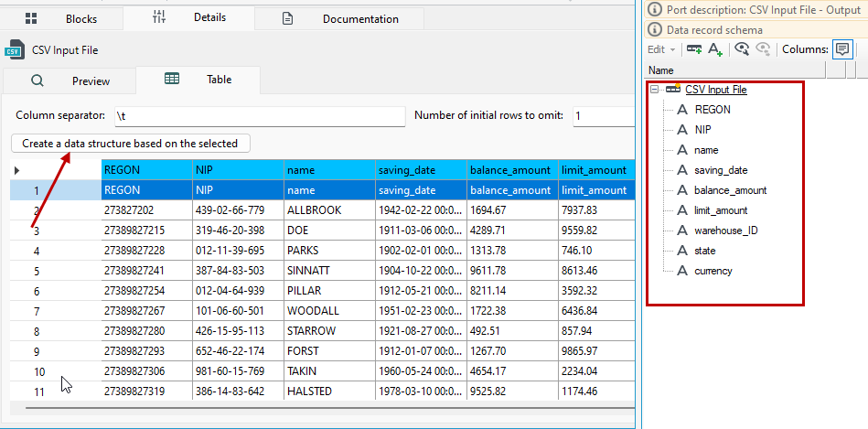Click the Name column header in schema panel
868x429 pixels.
point(735,70)
